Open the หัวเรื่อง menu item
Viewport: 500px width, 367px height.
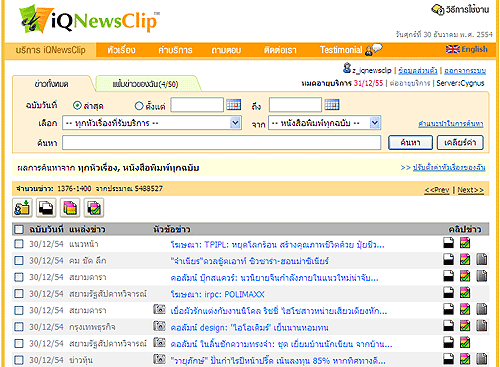pyautogui.click(x=121, y=50)
